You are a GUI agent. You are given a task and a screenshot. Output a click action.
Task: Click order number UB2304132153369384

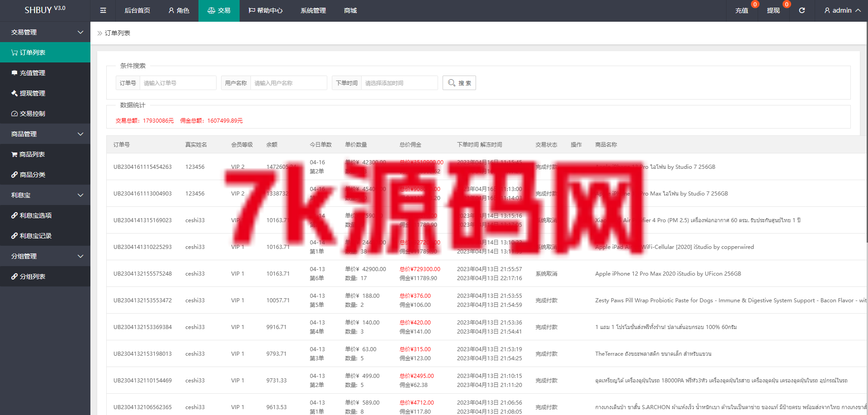click(142, 327)
